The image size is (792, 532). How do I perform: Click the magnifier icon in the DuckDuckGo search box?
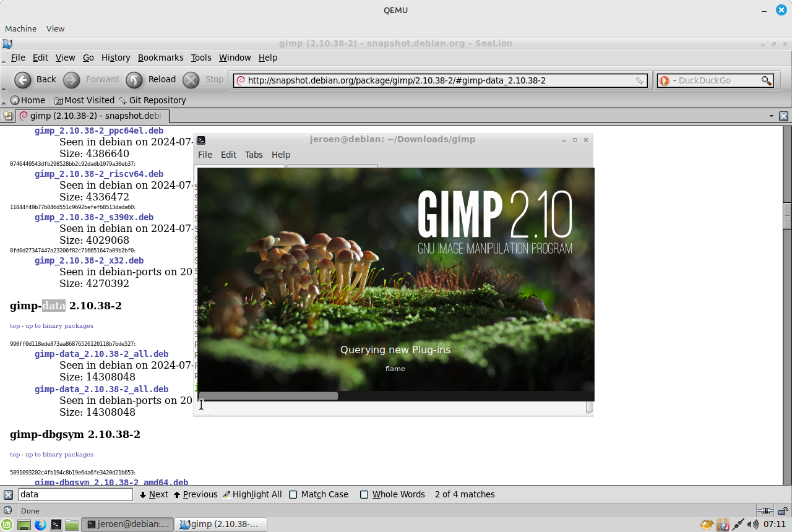[767, 80]
